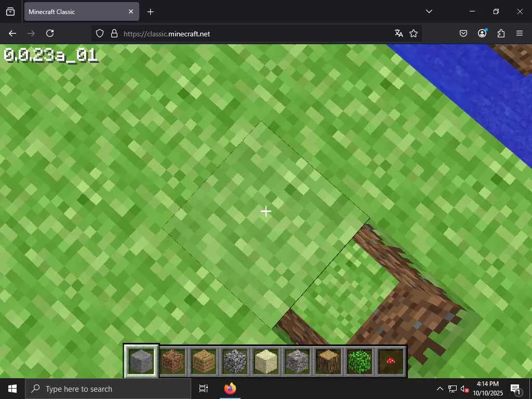View site security padlock details
This screenshot has width=532, height=399.
(x=114, y=34)
